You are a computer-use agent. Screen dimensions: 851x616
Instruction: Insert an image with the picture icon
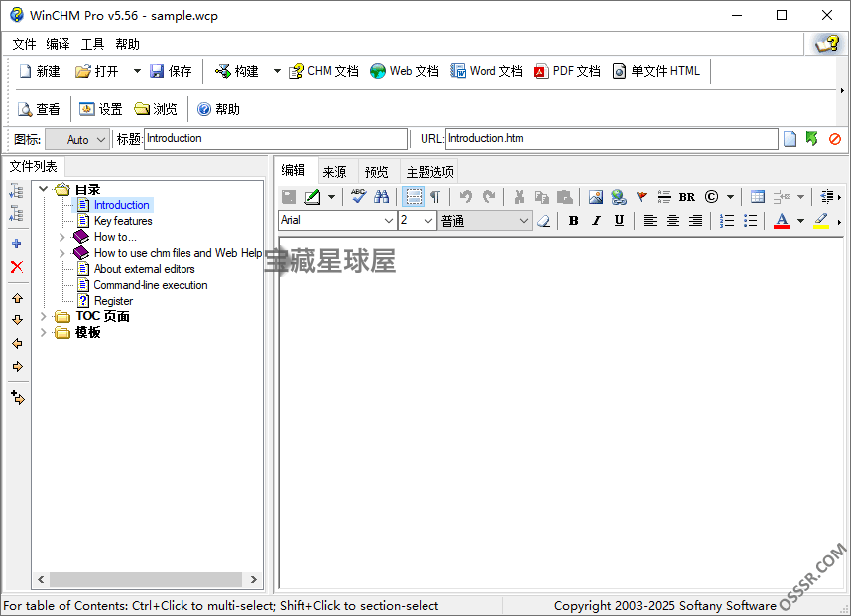click(x=595, y=196)
